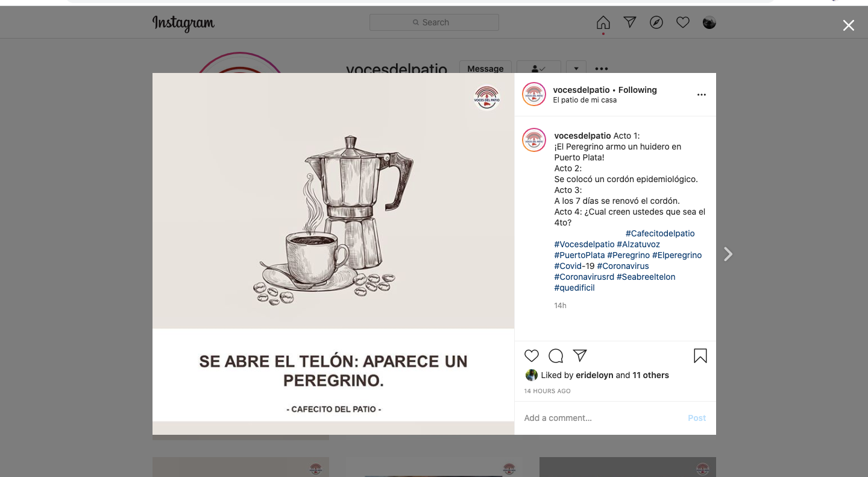Viewport: 868px width, 477px height.
Task: Expand suggested accounts dropdown arrow
Action: 576,68
